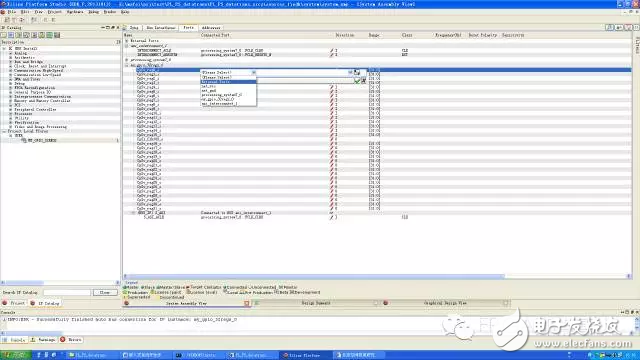
Task: Select the Verification category
Action: 27,122
